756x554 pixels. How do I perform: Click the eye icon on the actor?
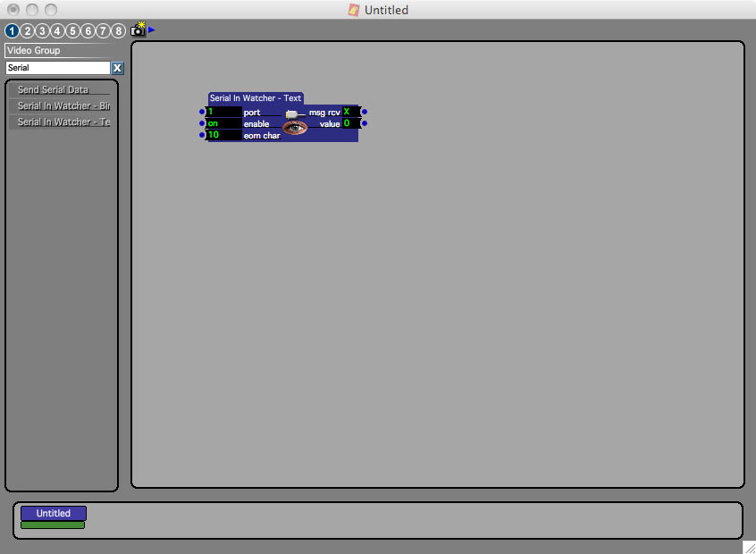click(295, 128)
